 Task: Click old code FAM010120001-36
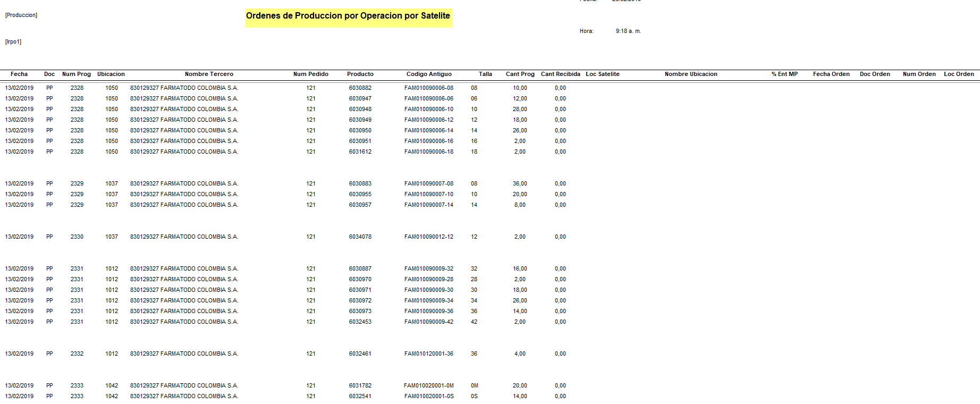[x=429, y=353]
